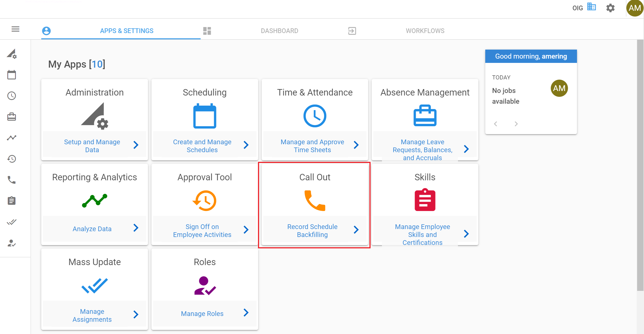The image size is (644, 334).
Task: Click the AM avatar in the Today panel
Action: [x=559, y=88]
